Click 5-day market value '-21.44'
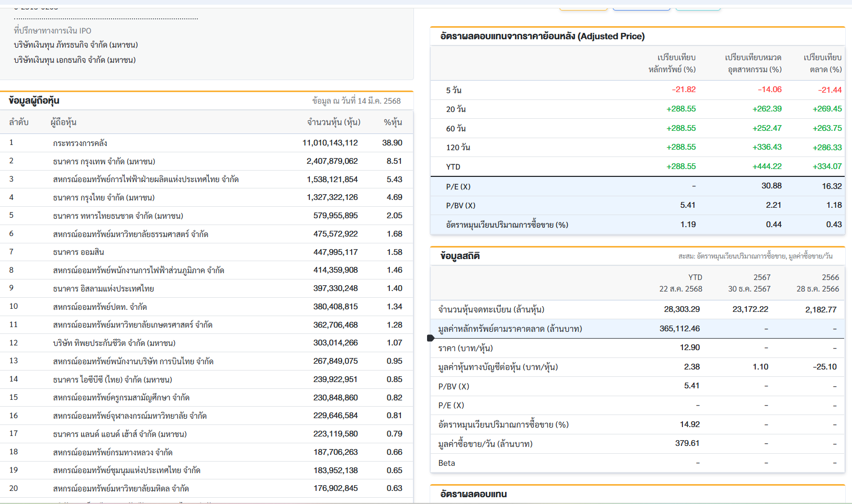The height and width of the screenshot is (504, 852). coord(829,90)
